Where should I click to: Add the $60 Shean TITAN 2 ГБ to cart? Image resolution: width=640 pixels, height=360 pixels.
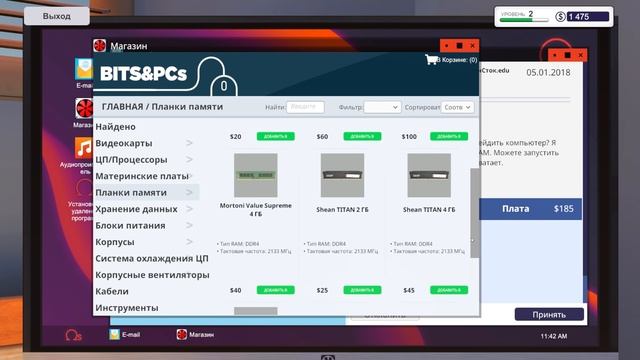[x=362, y=136]
